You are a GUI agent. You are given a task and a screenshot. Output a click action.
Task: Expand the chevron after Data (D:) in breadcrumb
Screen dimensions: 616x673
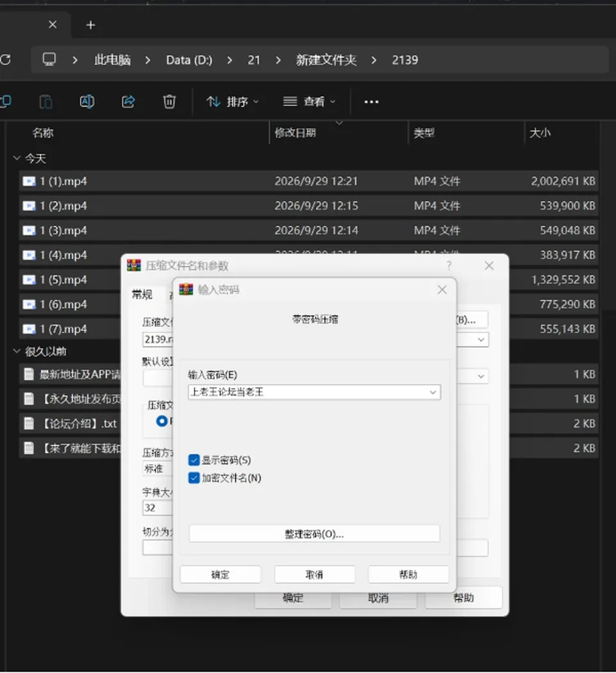click(230, 60)
